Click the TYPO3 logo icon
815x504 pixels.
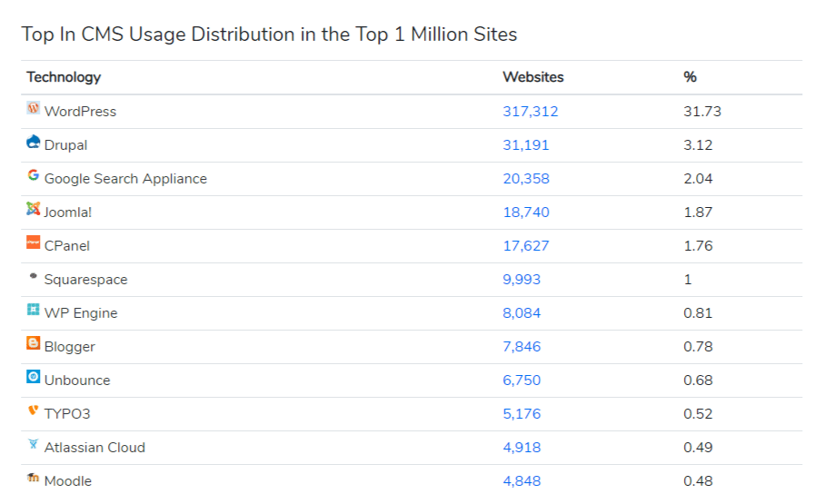click(34, 410)
